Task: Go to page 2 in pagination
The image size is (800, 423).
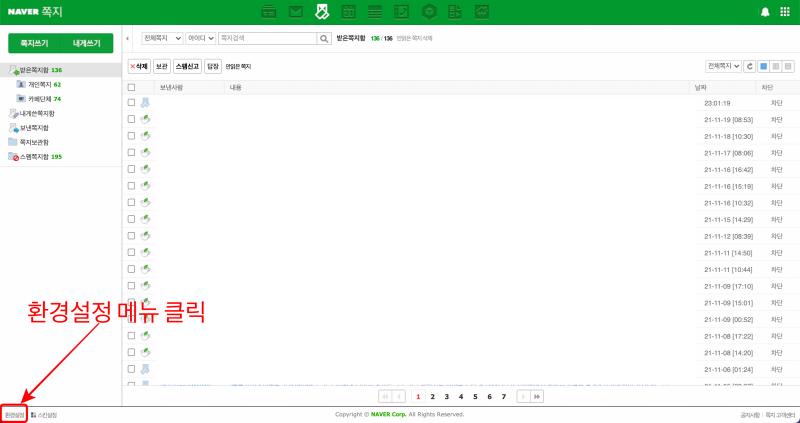Action: (x=433, y=396)
